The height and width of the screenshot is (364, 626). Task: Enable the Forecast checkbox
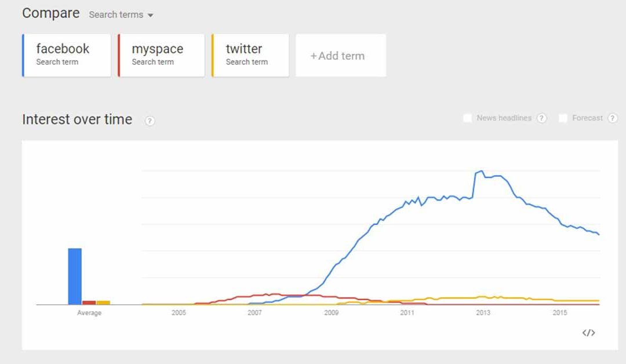[x=562, y=118]
